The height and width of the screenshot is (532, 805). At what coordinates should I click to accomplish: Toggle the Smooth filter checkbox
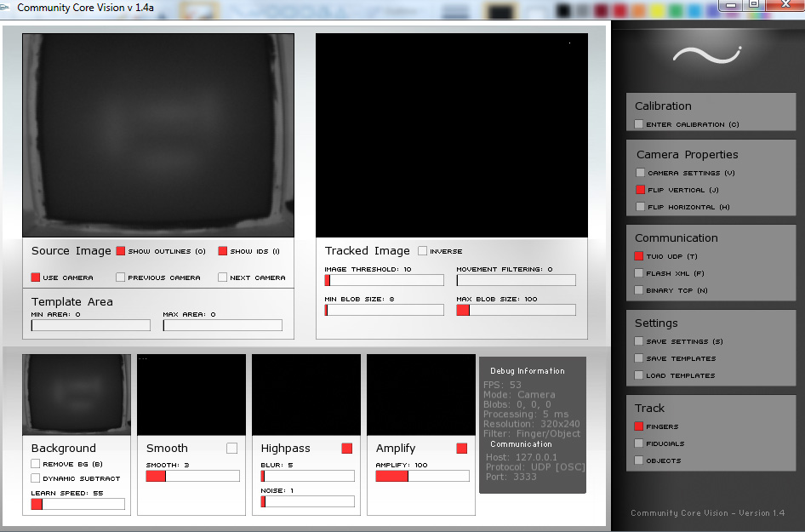231,448
